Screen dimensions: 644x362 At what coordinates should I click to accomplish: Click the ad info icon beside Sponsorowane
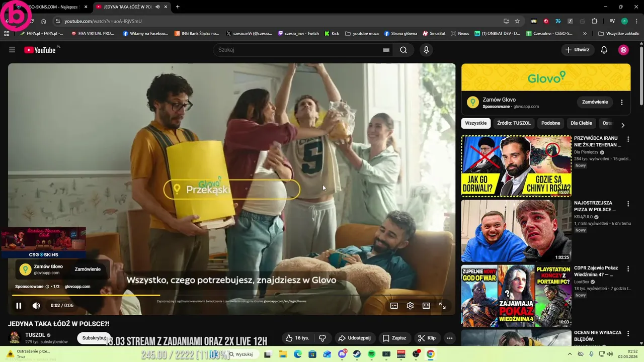(47, 287)
